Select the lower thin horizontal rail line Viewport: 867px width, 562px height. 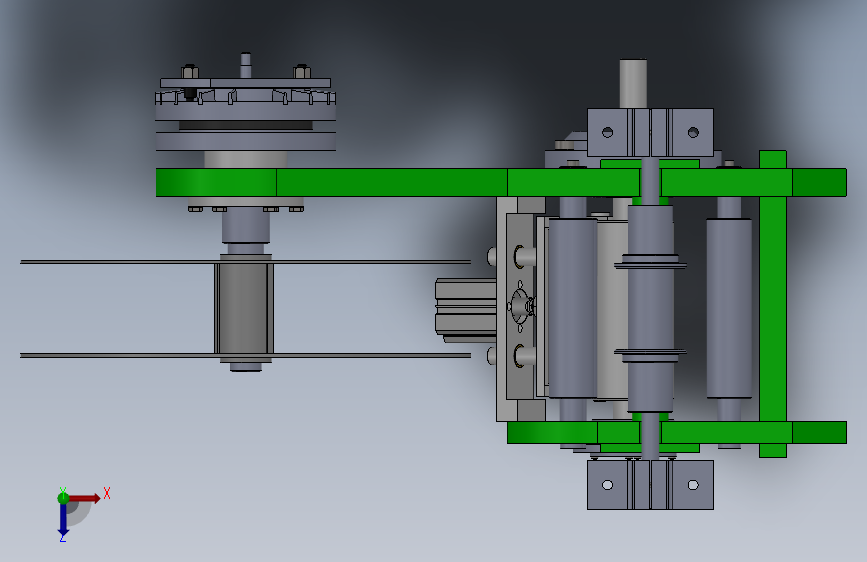(x=246, y=356)
